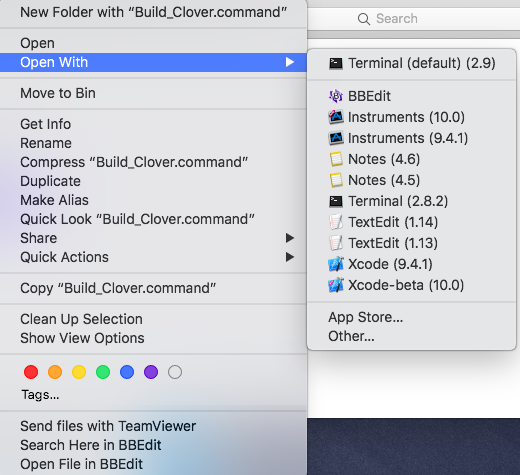Viewport: 520px width, 475px height.
Task: Click the Xcode-beta (10.0) icon
Action: click(x=336, y=285)
